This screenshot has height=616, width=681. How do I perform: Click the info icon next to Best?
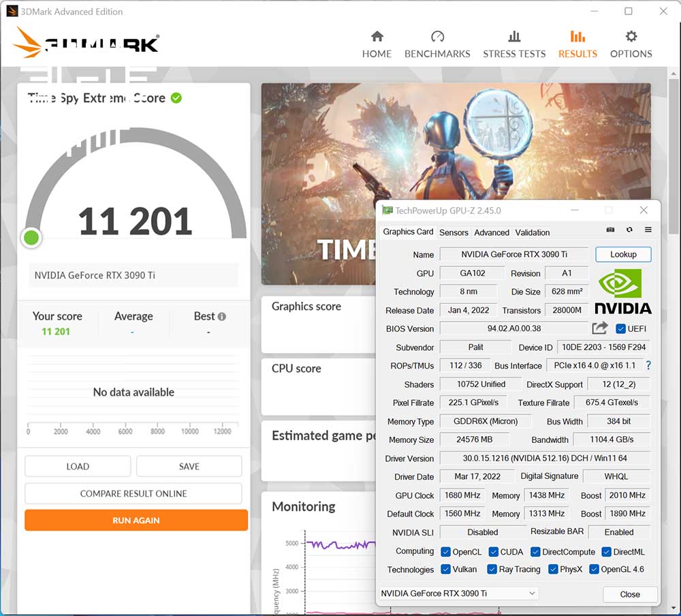pyautogui.click(x=222, y=316)
